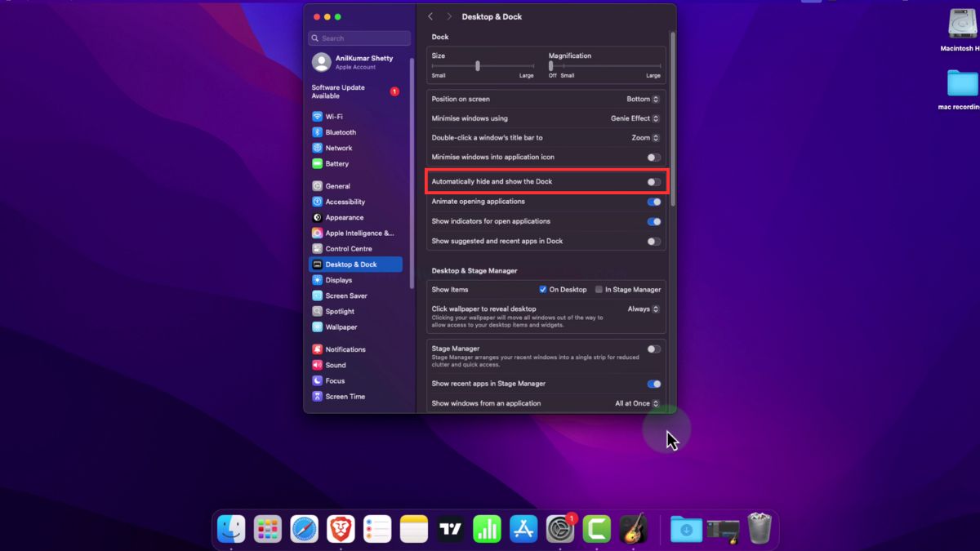This screenshot has width=980, height=551.
Task: Enable Show suggested and recent apps in Dock
Action: (x=653, y=242)
